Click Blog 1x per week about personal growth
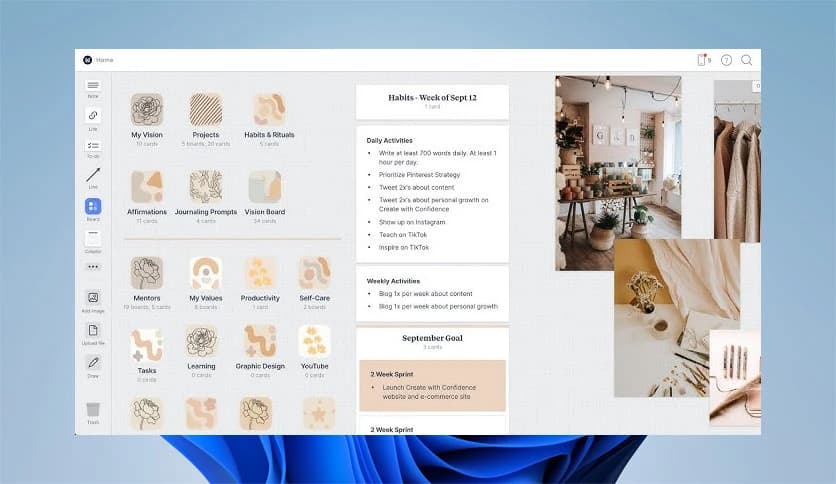 (x=438, y=306)
